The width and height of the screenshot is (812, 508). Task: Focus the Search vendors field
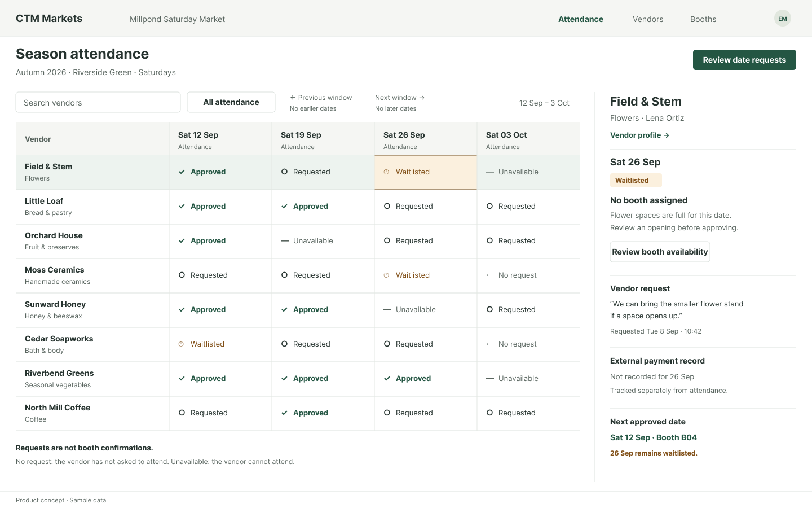(98, 102)
